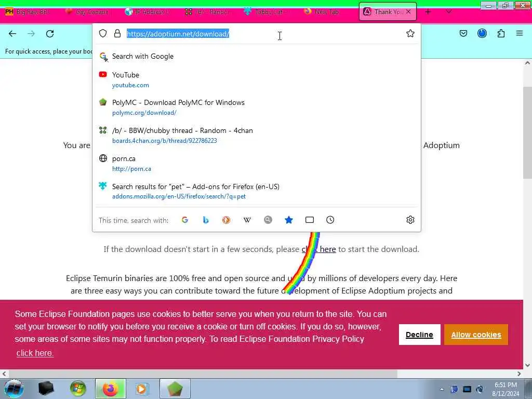The height and width of the screenshot is (399, 532).
Task: Open the PolyMC taskbar icon
Action: coord(175,389)
